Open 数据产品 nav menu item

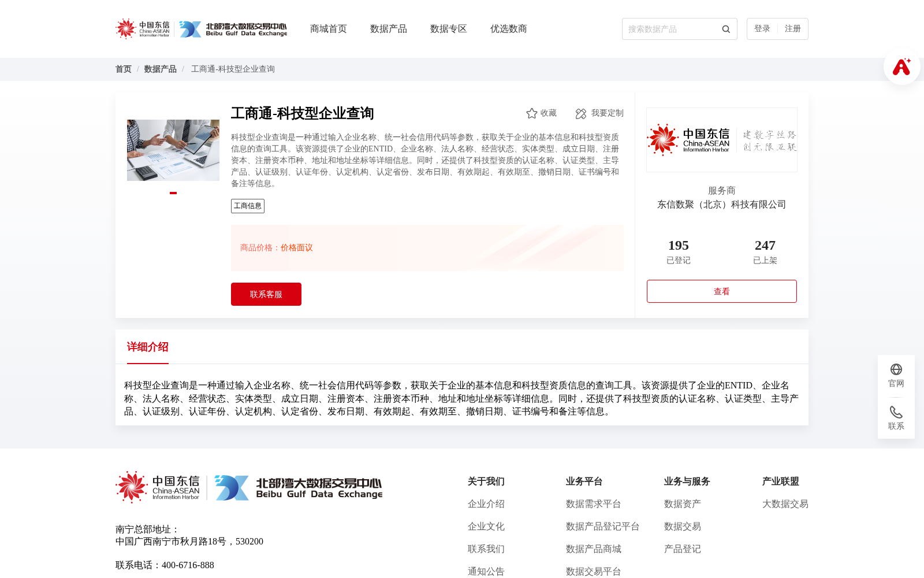[389, 29]
